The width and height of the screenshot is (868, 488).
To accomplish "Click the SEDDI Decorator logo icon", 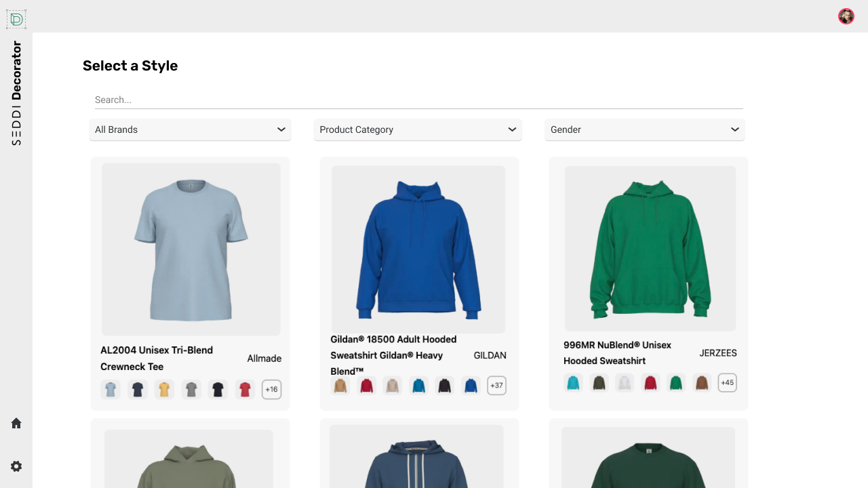I will [x=16, y=19].
